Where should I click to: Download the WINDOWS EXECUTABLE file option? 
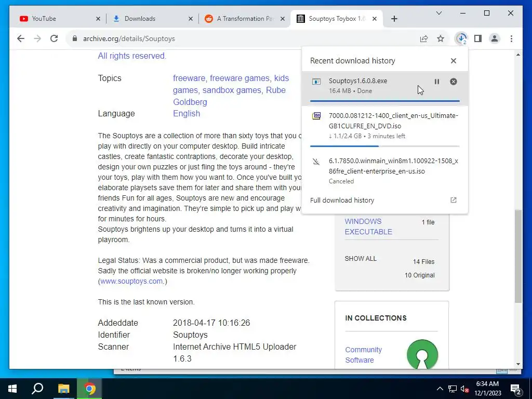[x=368, y=227]
